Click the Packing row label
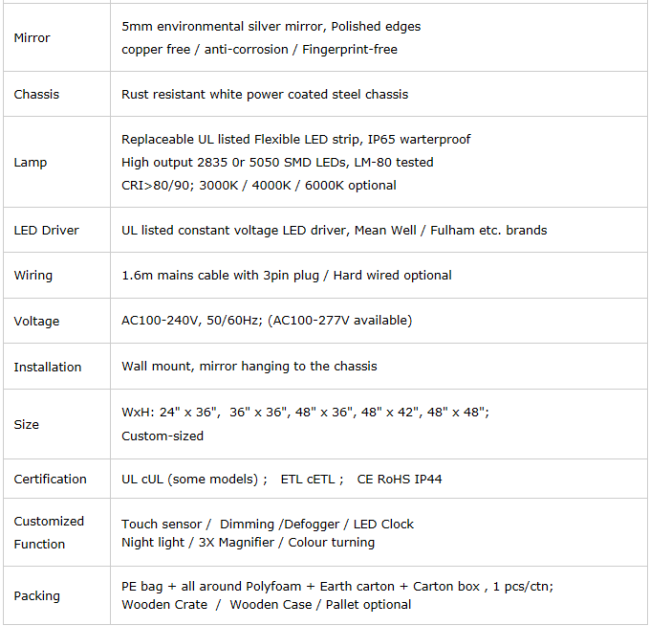Viewport: 650px width, 626px height. [36, 596]
